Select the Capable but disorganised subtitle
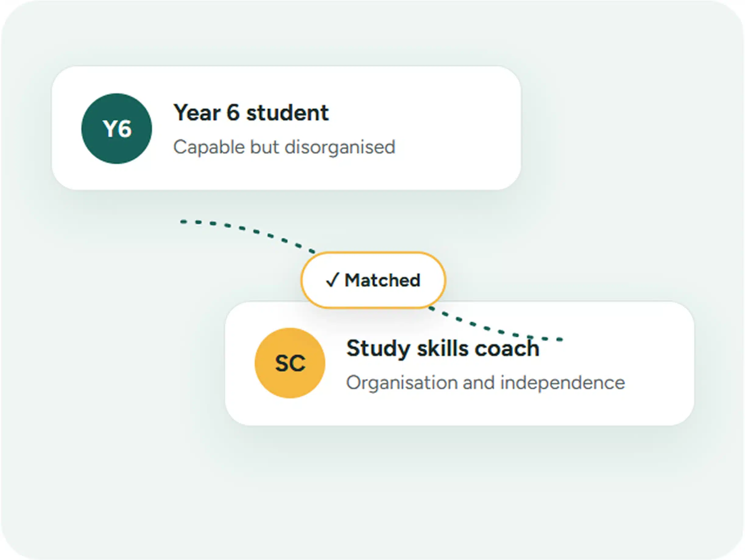745x560 pixels. click(x=284, y=147)
